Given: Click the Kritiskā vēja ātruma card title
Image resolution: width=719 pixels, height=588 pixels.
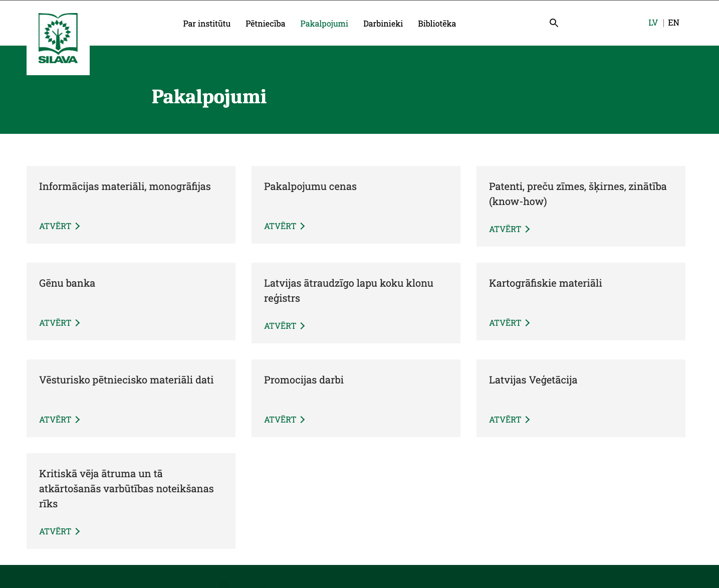Looking at the screenshot, I should point(126,489).
